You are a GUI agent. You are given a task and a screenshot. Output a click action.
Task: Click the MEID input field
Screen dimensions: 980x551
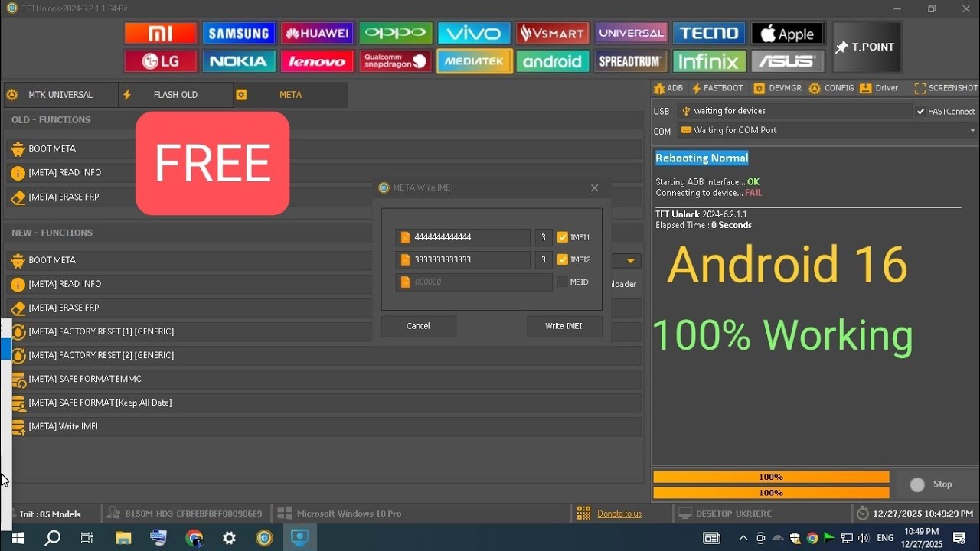474,282
